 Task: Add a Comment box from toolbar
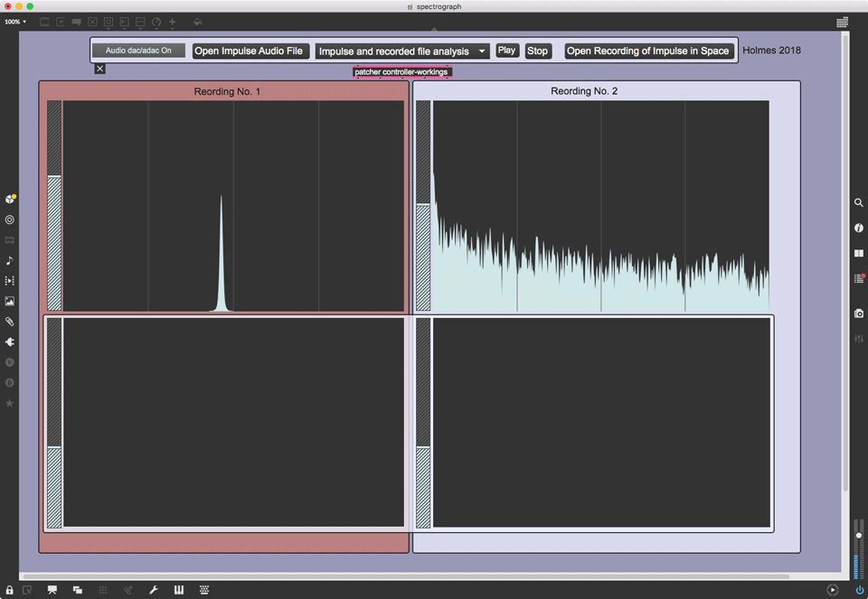[x=76, y=22]
